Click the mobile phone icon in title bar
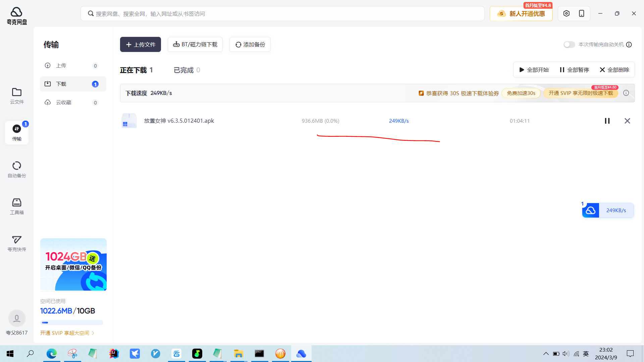Image resolution: width=644 pixels, height=362 pixels. point(582,13)
